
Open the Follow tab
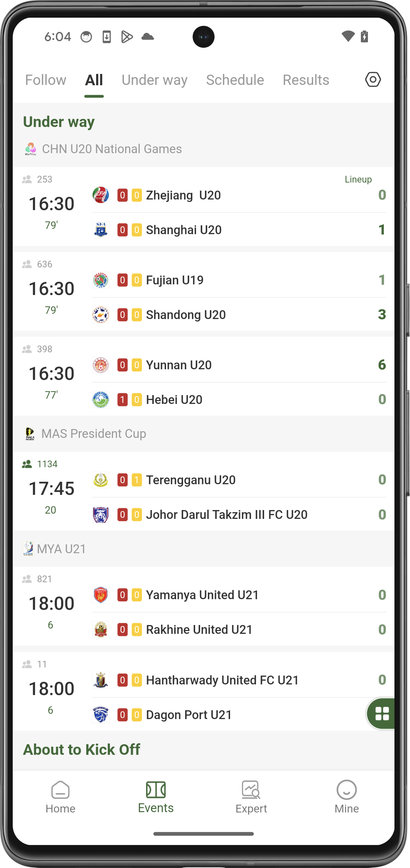click(45, 80)
